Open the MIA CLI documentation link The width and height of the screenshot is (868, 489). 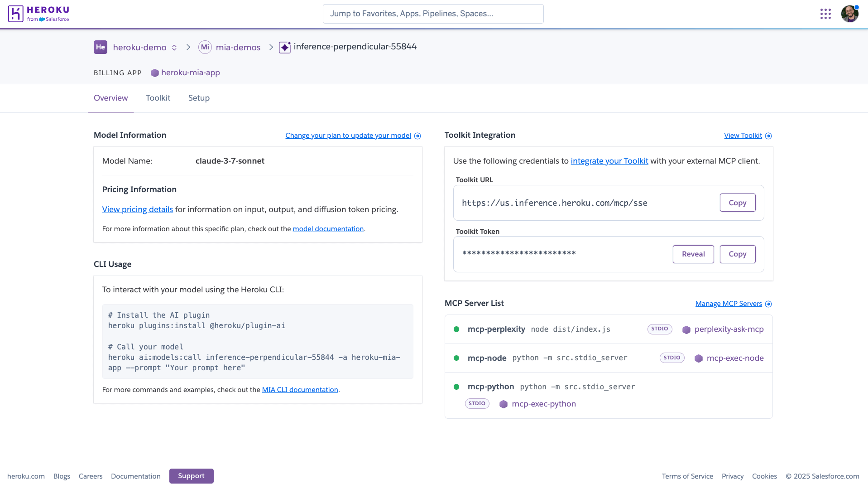pos(300,389)
